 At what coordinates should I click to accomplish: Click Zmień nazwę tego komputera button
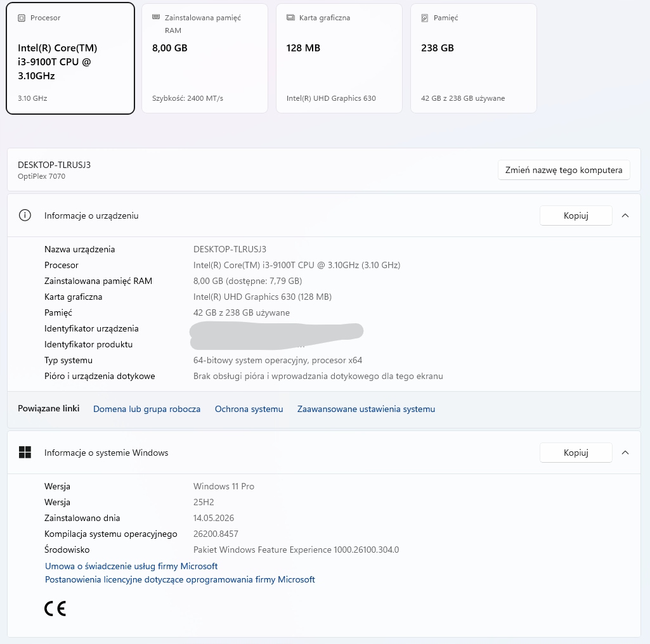[564, 170]
